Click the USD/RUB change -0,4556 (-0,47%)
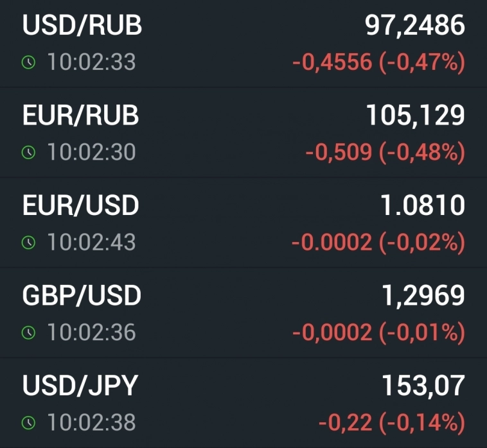The width and height of the screenshot is (487, 448). coord(378,63)
